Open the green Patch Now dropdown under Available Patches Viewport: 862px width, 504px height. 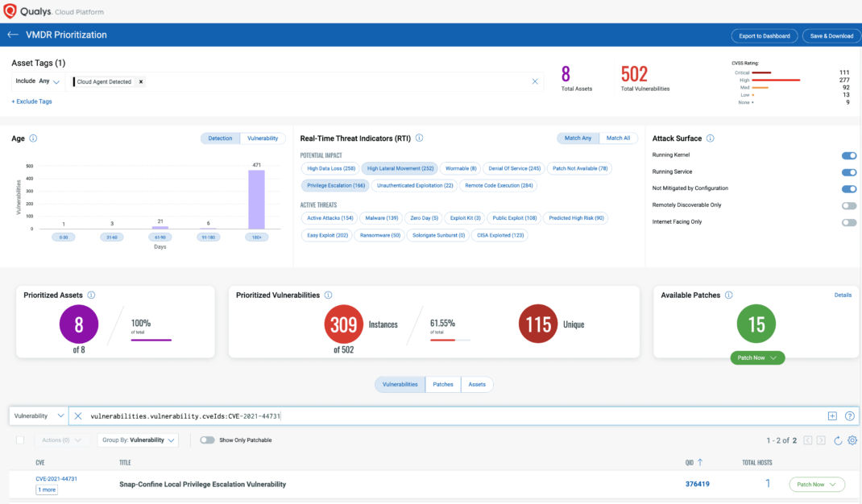click(756, 357)
